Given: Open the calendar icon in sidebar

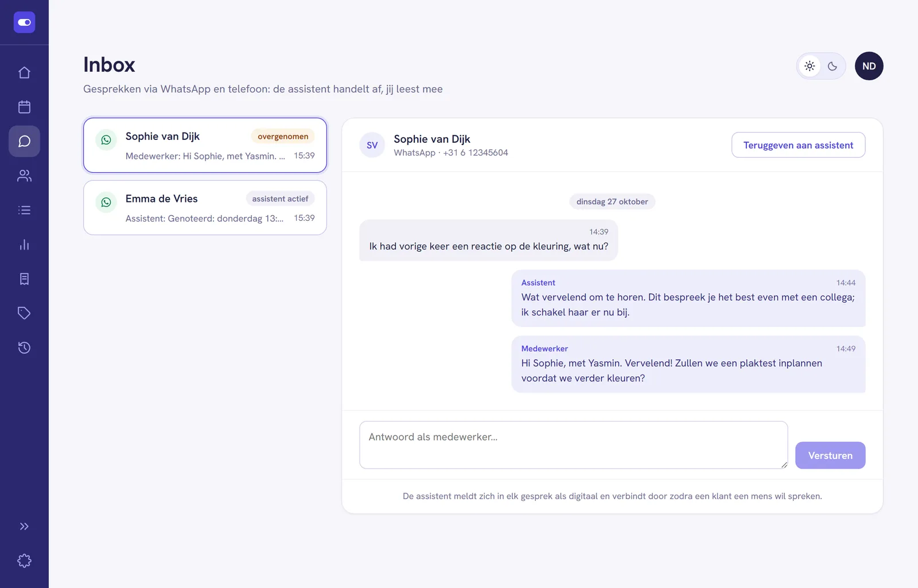Looking at the screenshot, I should (x=24, y=107).
